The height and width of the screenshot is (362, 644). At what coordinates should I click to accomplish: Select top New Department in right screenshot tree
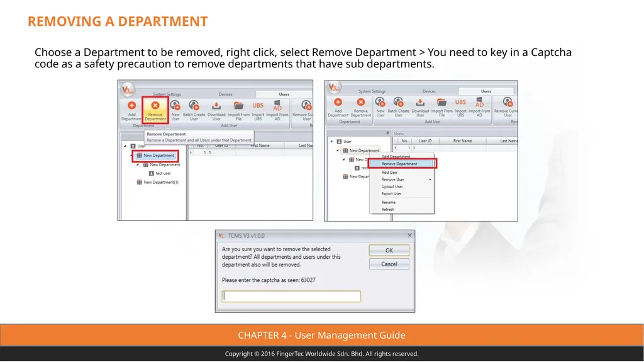360,150
